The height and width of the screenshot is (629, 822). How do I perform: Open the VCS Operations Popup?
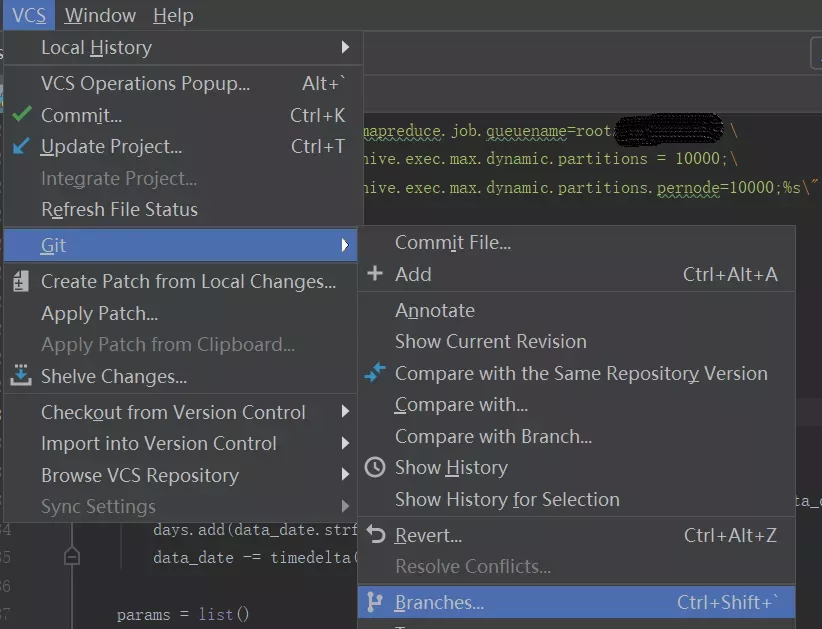coord(143,83)
